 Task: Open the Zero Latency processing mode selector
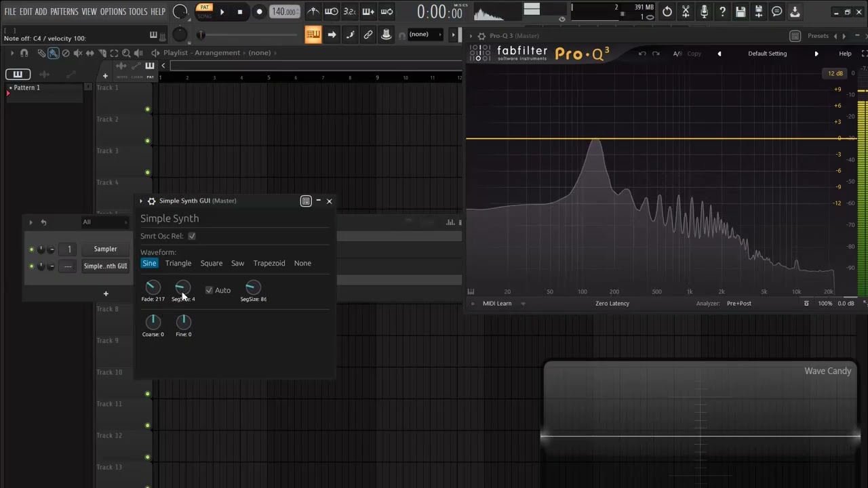pyautogui.click(x=612, y=304)
